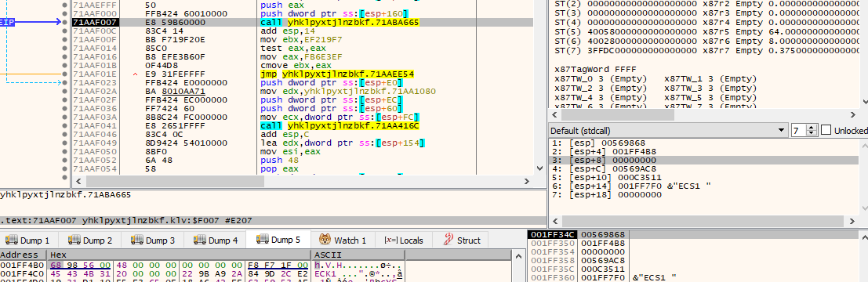The height and width of the screenshot is (282, 868).
Task: Select stack entry 001FF358 value 00569AC8
Action: coord(605,260)
